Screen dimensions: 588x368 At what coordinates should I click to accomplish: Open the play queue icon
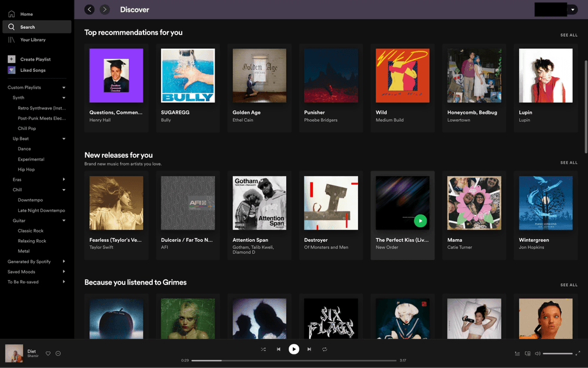click(x=517, y=354)
